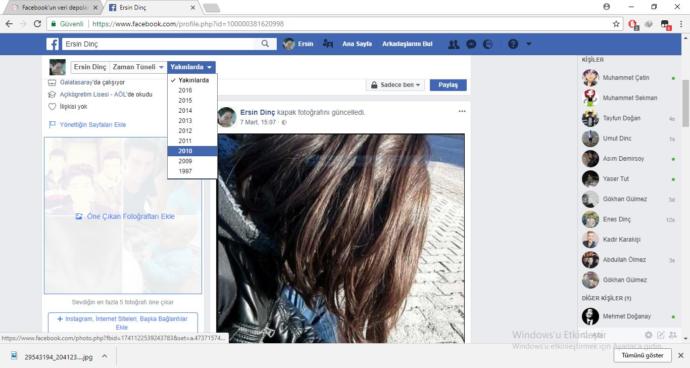Close the downloads bar
Viewport: 690px width, 368px height.
point(681,355)
